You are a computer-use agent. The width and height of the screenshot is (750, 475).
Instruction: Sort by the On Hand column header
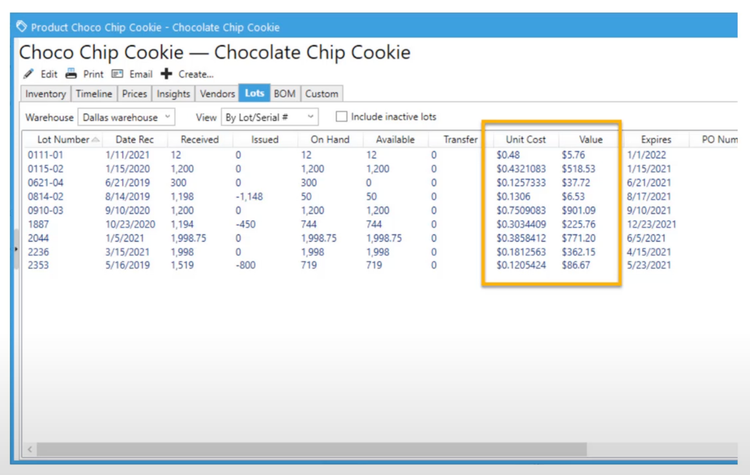click(x=330, y=140)
